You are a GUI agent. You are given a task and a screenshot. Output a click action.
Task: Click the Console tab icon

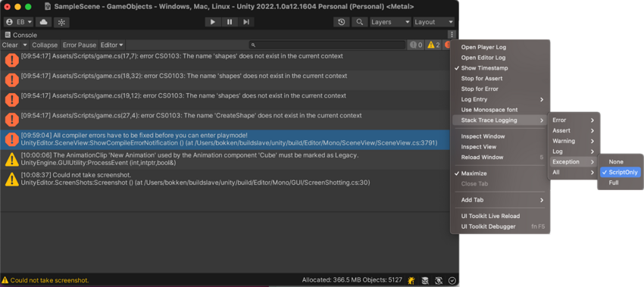(x=8, y=35)
